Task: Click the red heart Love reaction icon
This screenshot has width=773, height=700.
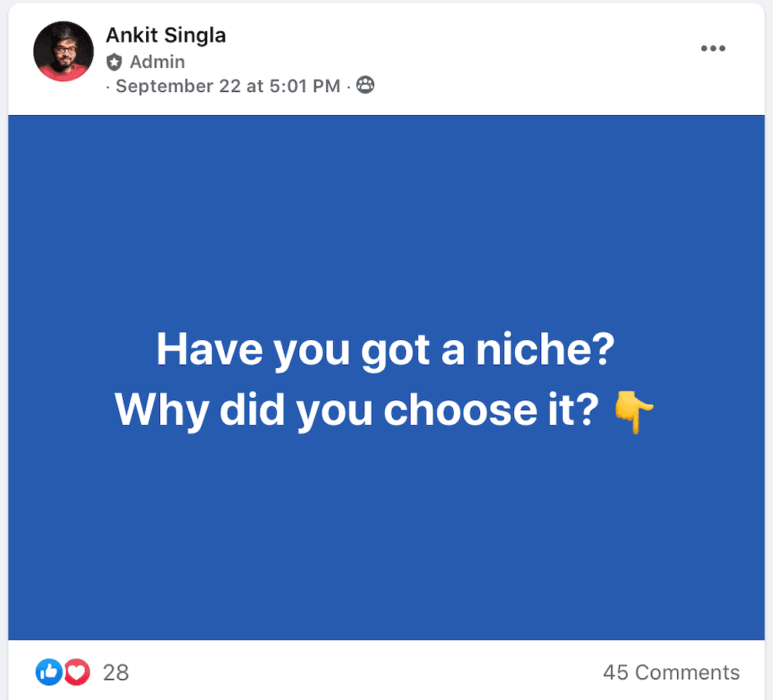Action: coord(75,672)
